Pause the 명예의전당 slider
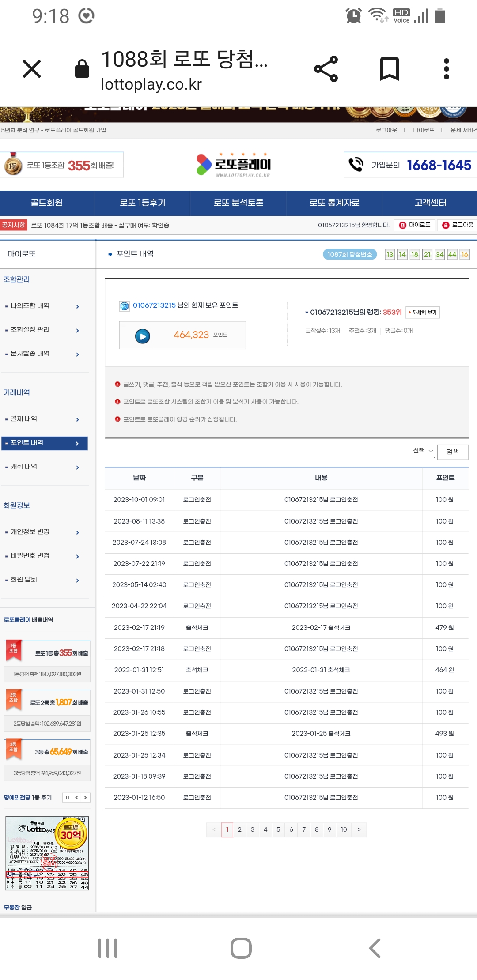The height and width of the screenshot is (980, 477). click(x=67, y=797)
